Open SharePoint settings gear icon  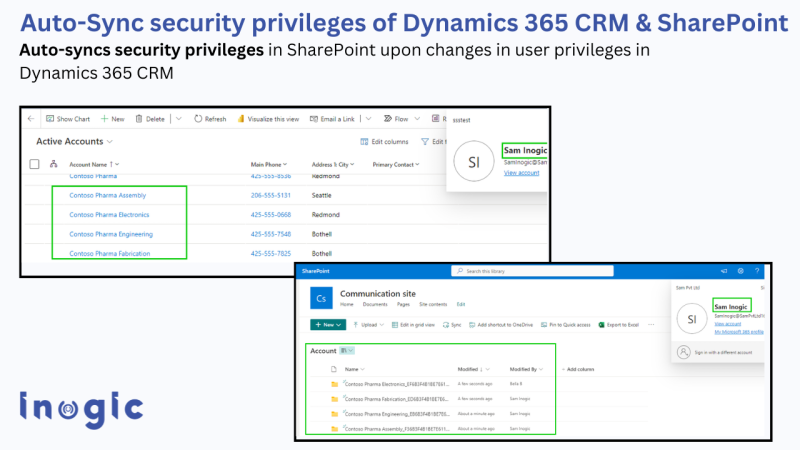coord(740,271)
